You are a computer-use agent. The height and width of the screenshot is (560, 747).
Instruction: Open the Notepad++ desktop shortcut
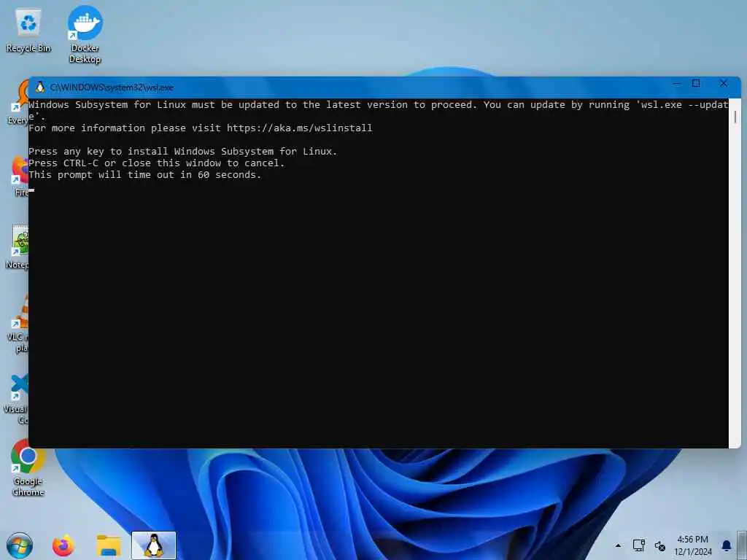pyautogui.click(x=18, y=248)
